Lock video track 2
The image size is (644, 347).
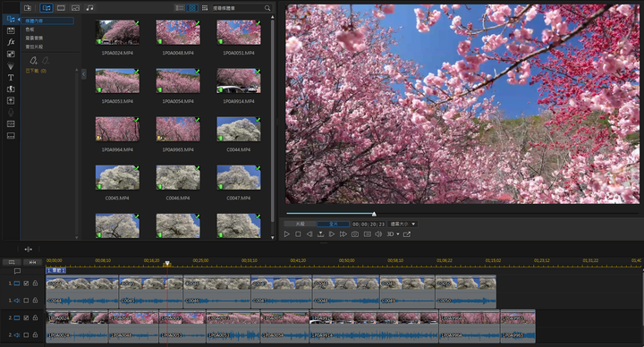coord(35,317)
